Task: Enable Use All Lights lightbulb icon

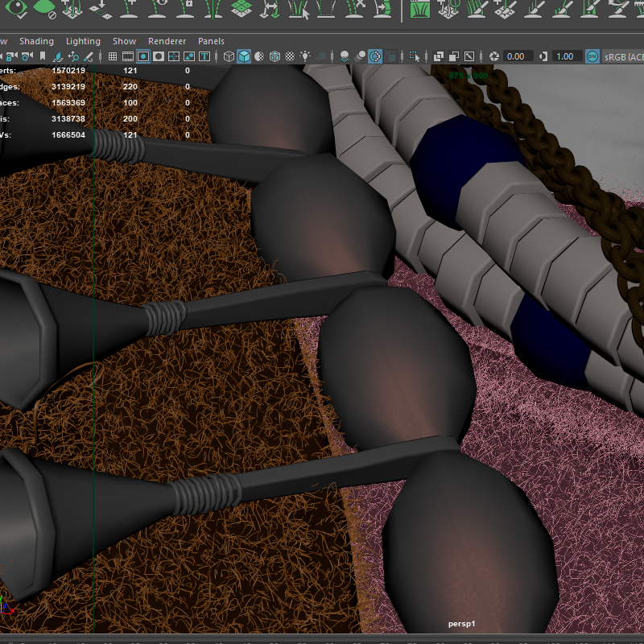Action: [305, 56]
